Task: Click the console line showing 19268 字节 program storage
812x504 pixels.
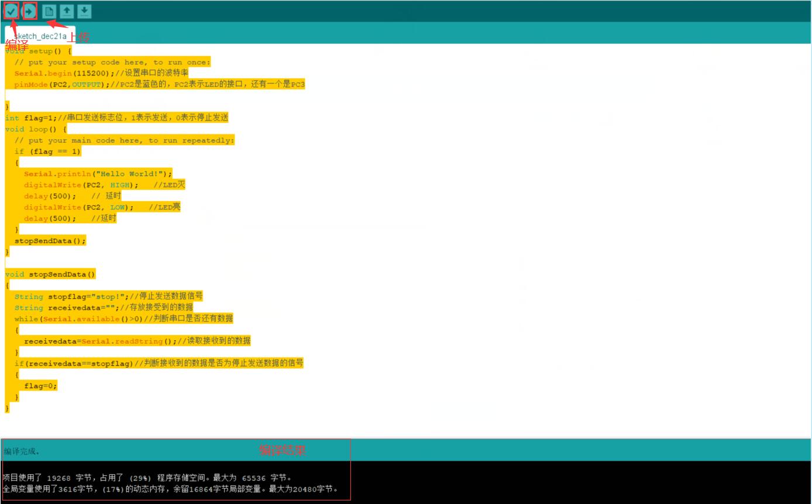Action: pyautogui.click(x=147, y=478)
